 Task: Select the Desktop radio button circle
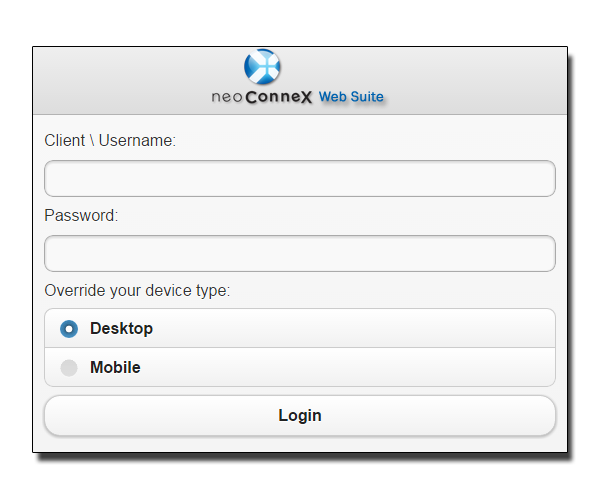pyautogui.click(x=69, y=329)
